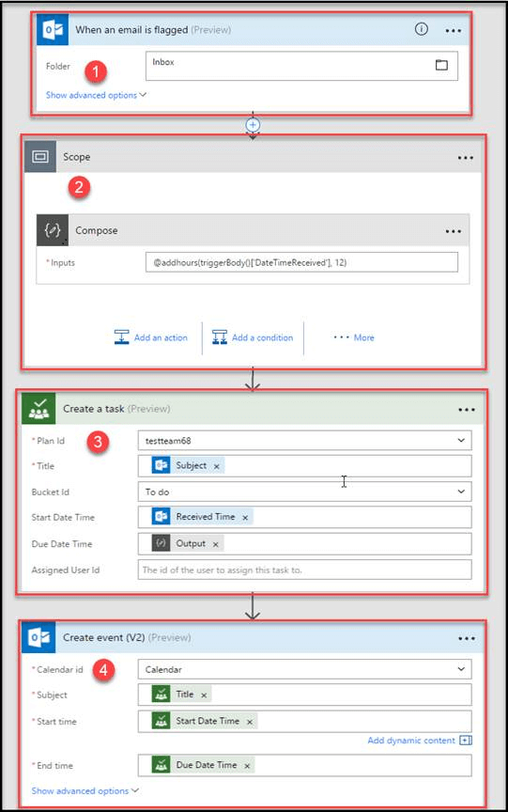Expand Bucket Id dropdown showing To do
508x812 pixels.
tap(461, 491)
